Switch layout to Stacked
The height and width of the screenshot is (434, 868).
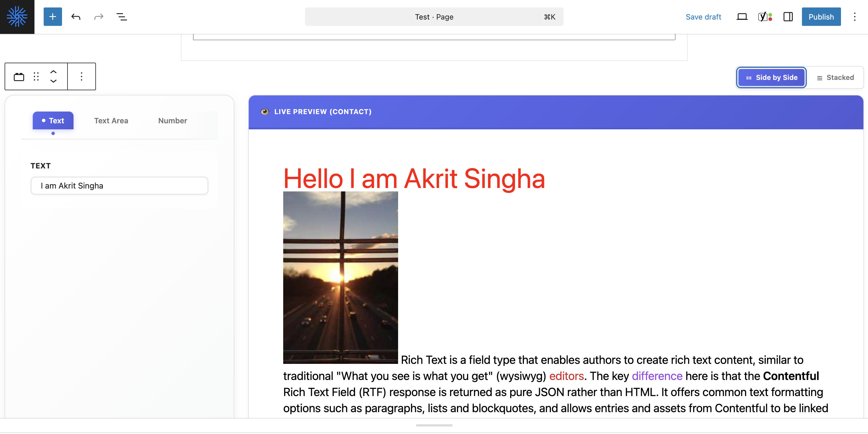[835, 78]
